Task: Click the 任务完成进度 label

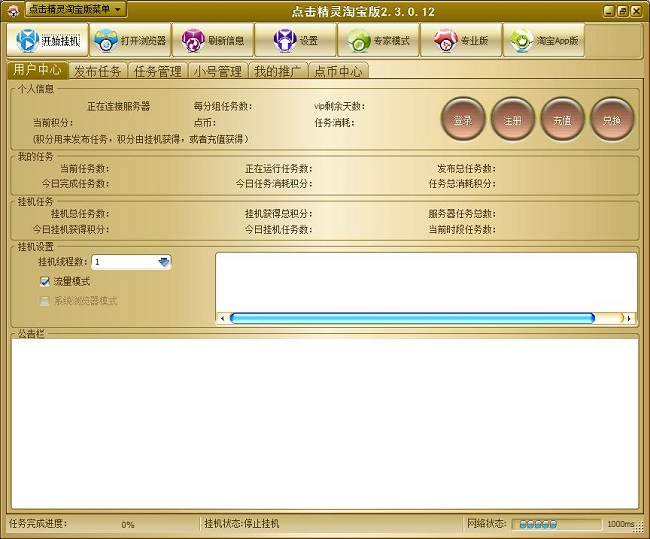Action: pos(38,524)
